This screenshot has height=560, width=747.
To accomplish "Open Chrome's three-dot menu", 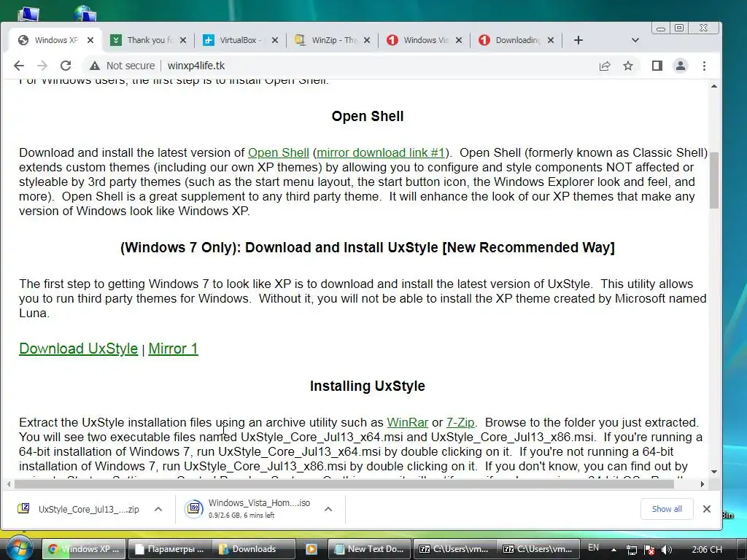I will [x=704, y=66].
